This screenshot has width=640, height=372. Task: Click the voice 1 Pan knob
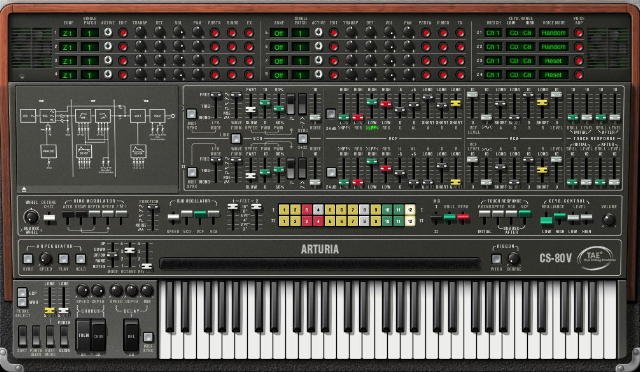tap(197, 32)
